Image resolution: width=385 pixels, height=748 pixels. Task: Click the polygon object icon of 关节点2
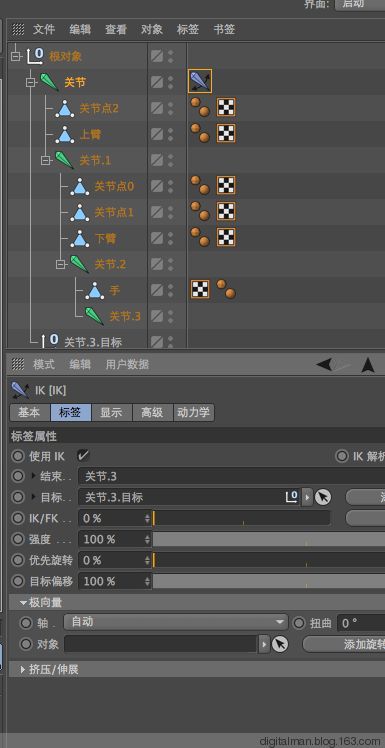[x=64, y=108]
